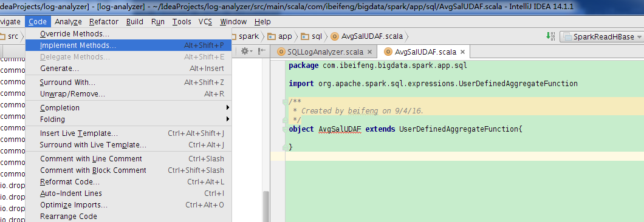The width and height of the screenshot is (644, 222).
Task: Open the Help menu
Action: coord(262,22)
